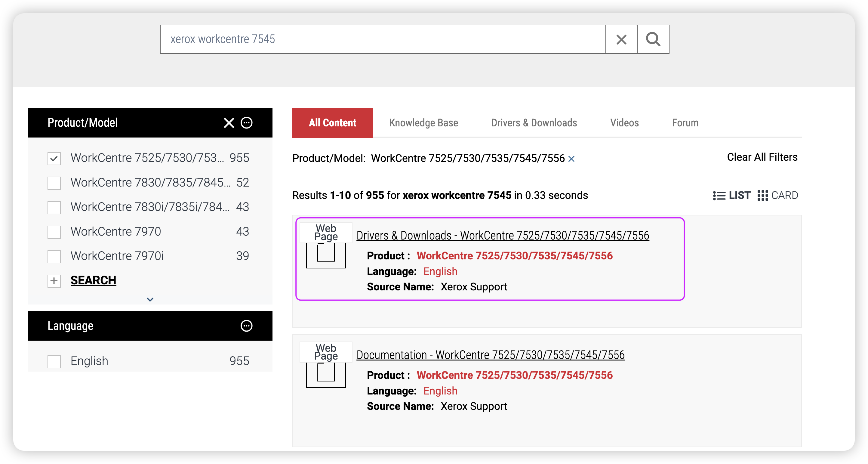Click Xerox Support source in Documentation result

pos(474,406)
